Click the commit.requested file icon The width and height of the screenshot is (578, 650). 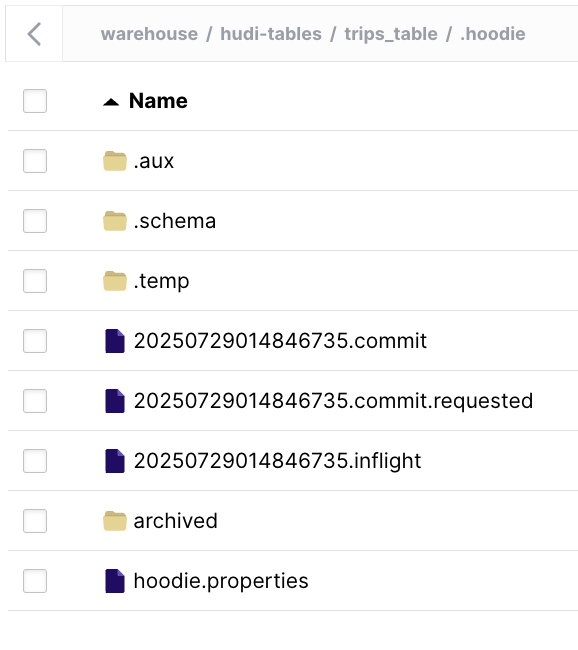coord(115,401)
